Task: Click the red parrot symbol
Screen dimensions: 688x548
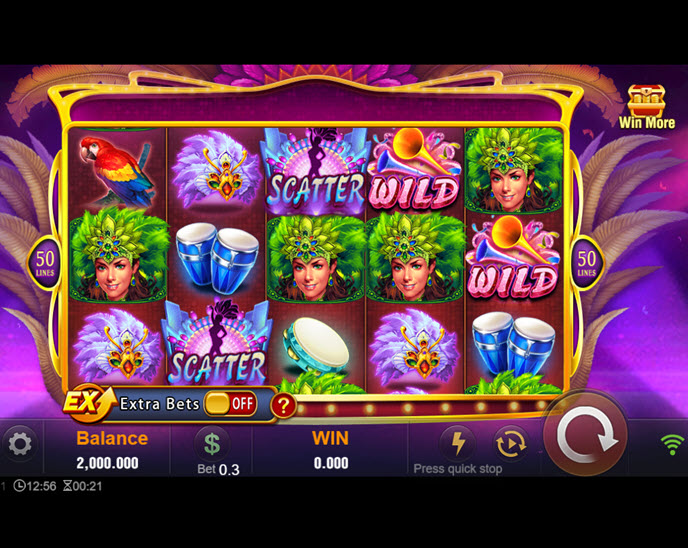Action: tap(118, 169)
